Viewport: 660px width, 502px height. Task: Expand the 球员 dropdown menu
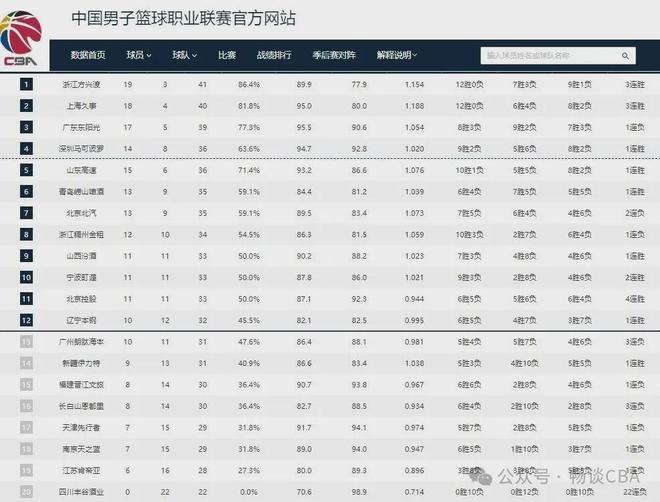(x=140, y=55)
